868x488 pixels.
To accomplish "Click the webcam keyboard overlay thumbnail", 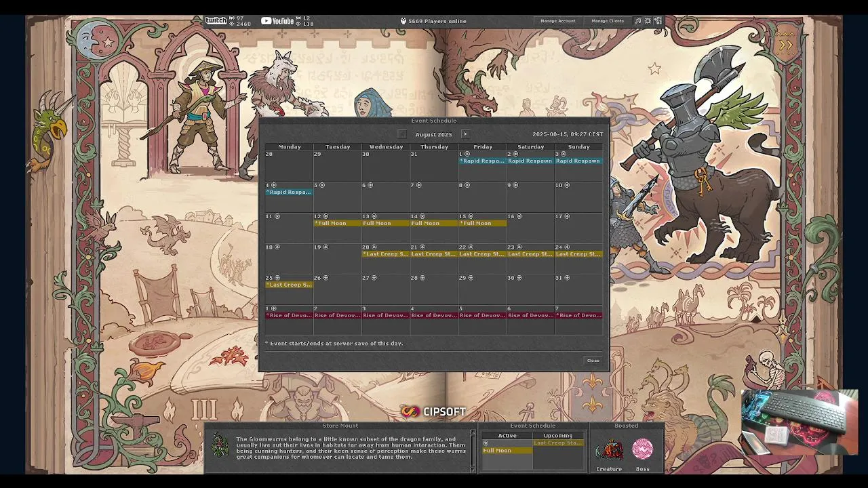I will tap(799, 422).
